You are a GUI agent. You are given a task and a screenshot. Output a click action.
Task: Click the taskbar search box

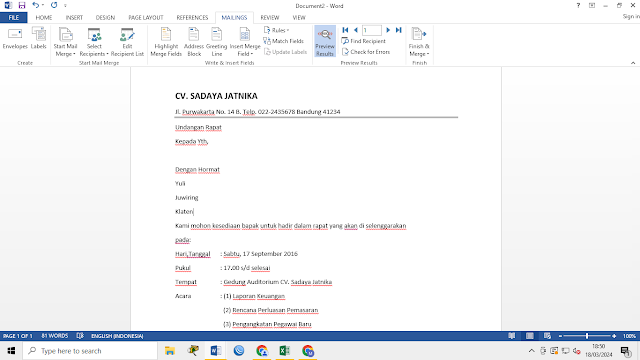pyautogui.click(x=90, y=351)
